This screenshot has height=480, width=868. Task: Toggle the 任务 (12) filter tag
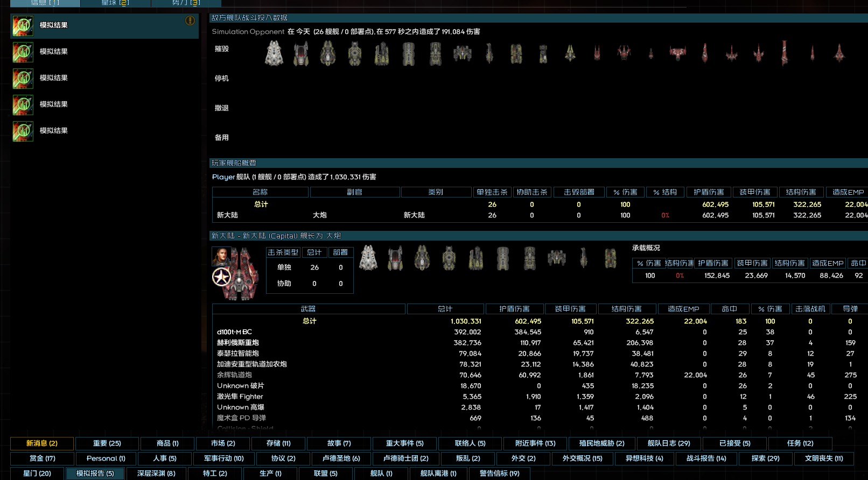800,443
